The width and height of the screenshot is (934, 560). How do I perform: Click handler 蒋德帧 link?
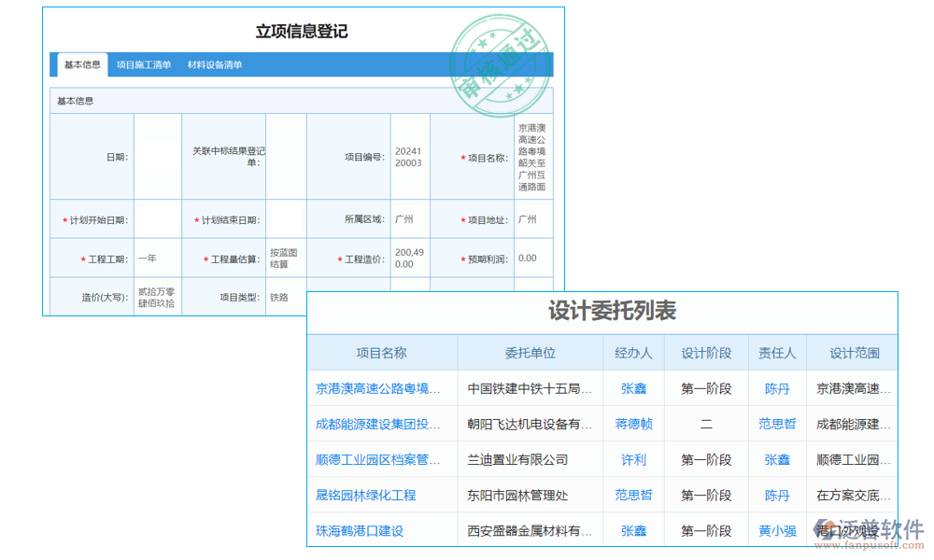pos(633,424)
